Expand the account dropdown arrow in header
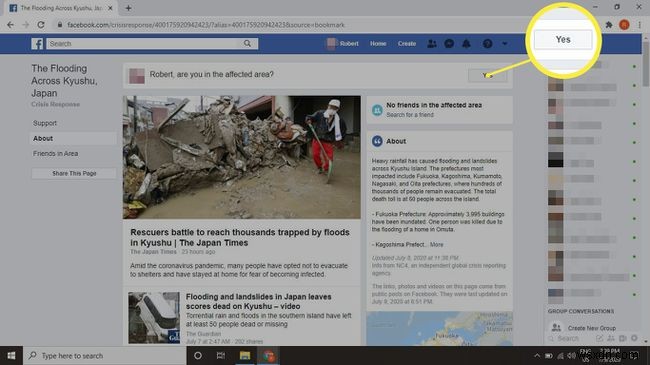The image size is (650, 365). click(x=504, y=44)
